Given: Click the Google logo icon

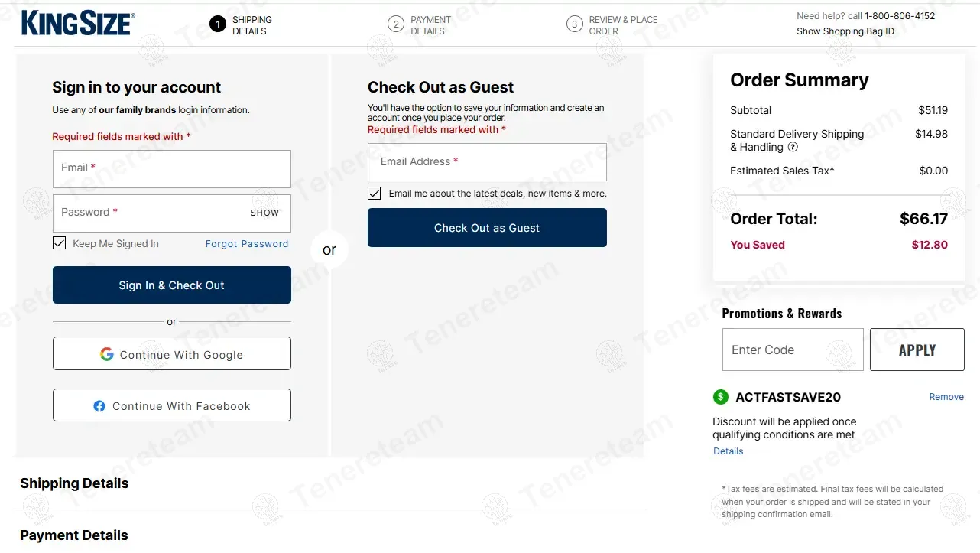Looking at the screenshot, I should (x=107, y=354).
